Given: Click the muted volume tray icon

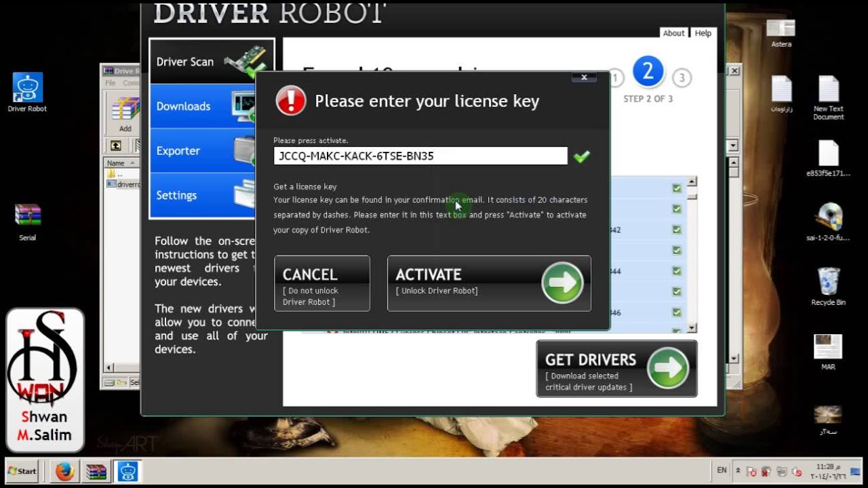Looking at the screenshot, I should (797, 471).
